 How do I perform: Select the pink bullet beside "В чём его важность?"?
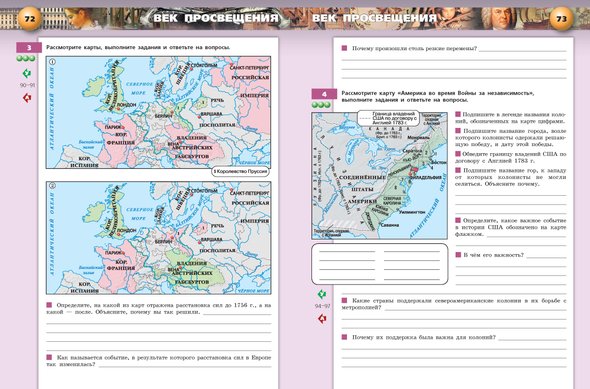pos(458,255)
